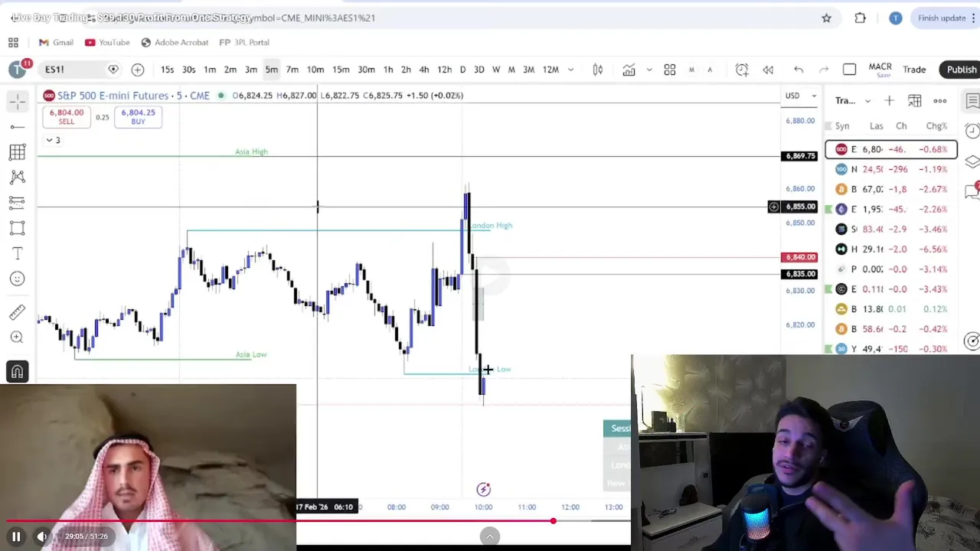980x551 pixels.
Task: Select the geometric shapes tool
Action: [18, 227]
